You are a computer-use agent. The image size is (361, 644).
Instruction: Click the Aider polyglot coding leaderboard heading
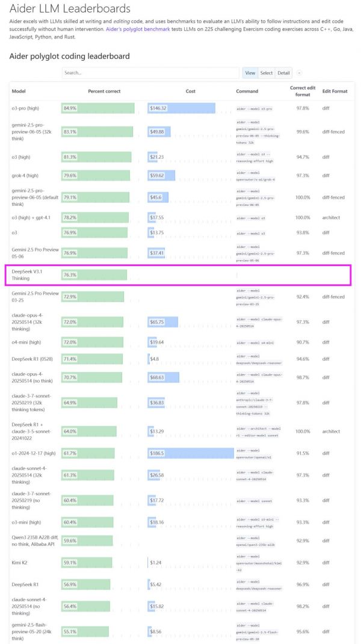coord(69,56)
